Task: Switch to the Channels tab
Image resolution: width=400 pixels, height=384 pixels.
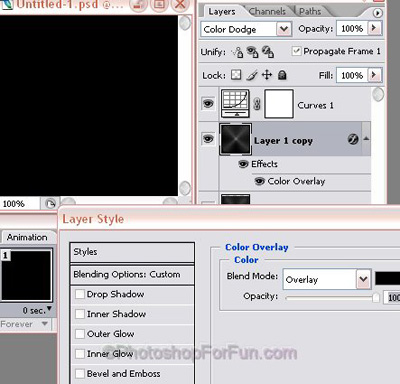Action: pos(267,12)
